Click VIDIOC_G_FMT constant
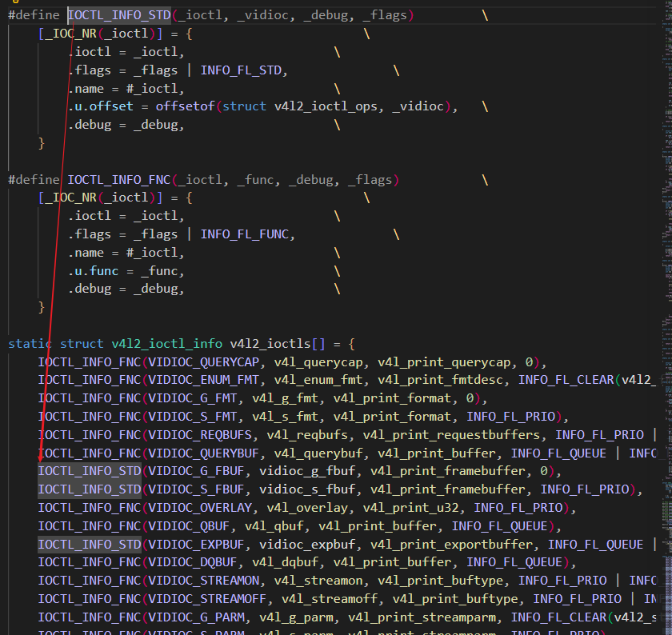672x635 pixels. (x=193, y=398)
